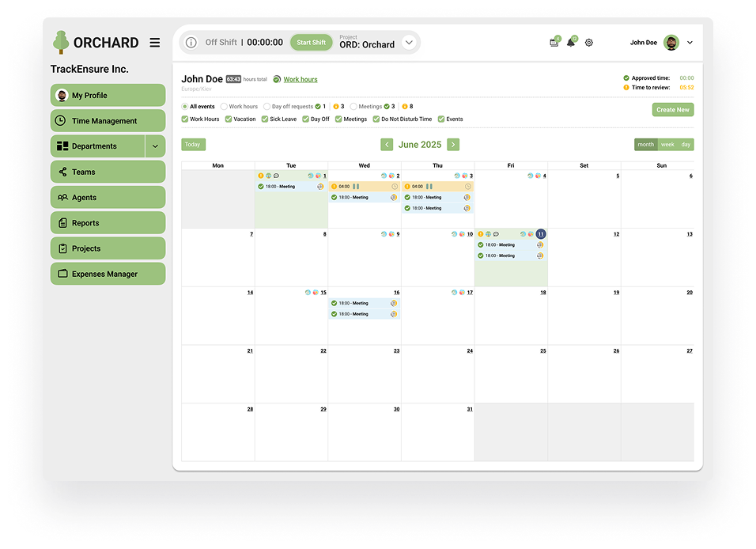Open the project selector dropdown
This screenshot has width=756, height=549.
[409, 43]
